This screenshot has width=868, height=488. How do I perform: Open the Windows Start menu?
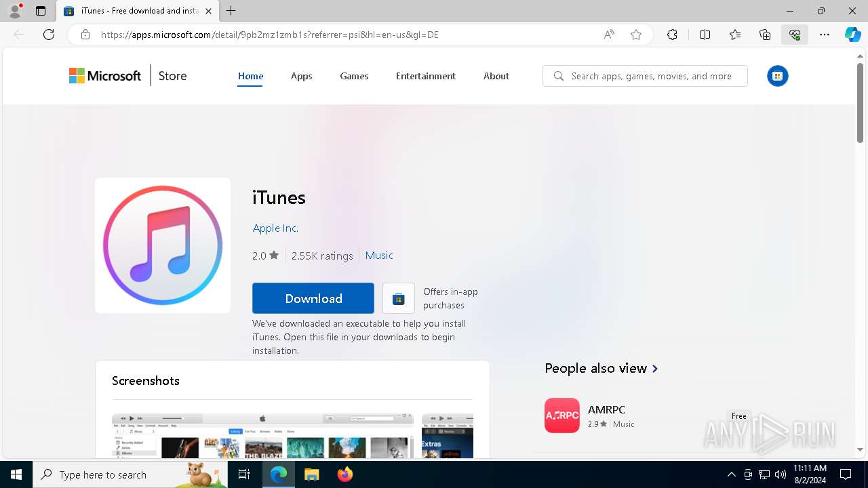coord(16,474)
